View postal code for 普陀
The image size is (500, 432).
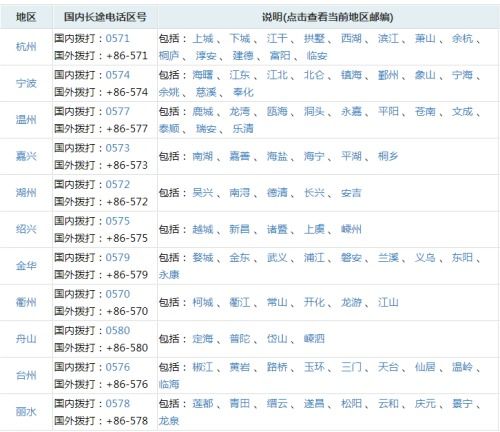point(240,339)
